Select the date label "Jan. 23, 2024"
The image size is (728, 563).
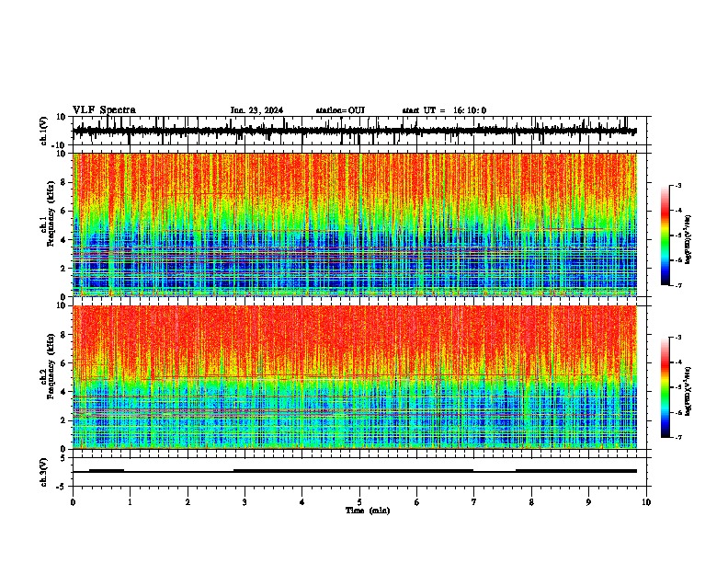tap(256, 110)
